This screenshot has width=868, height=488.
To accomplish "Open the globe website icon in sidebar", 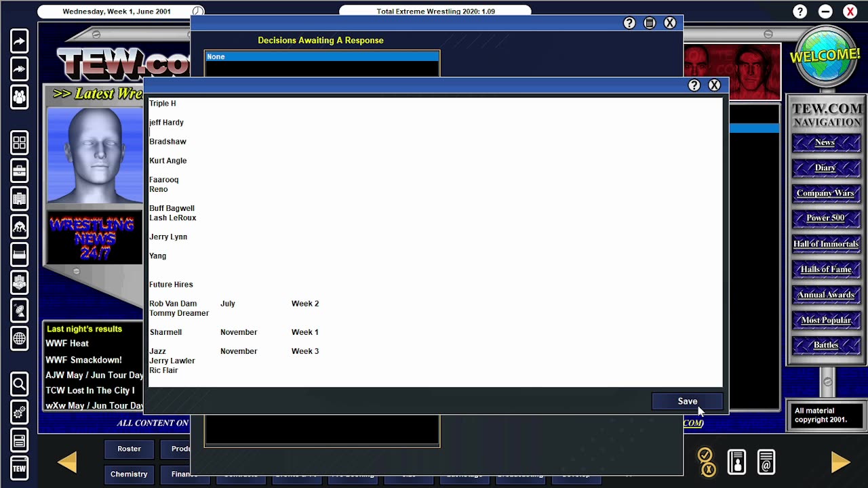I will click(19, 338).
